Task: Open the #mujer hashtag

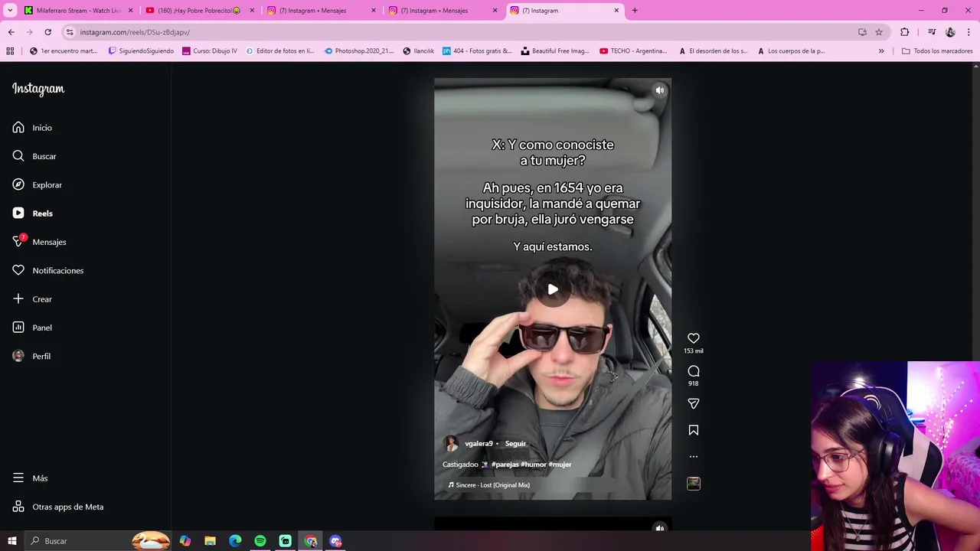Action: [560, 465]
